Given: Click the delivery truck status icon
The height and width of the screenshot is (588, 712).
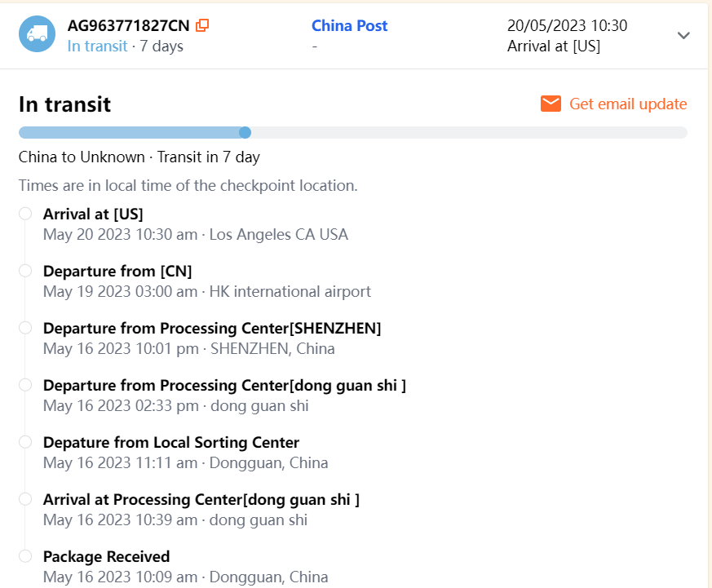Looking at the screenshot, I should (37, 34).
